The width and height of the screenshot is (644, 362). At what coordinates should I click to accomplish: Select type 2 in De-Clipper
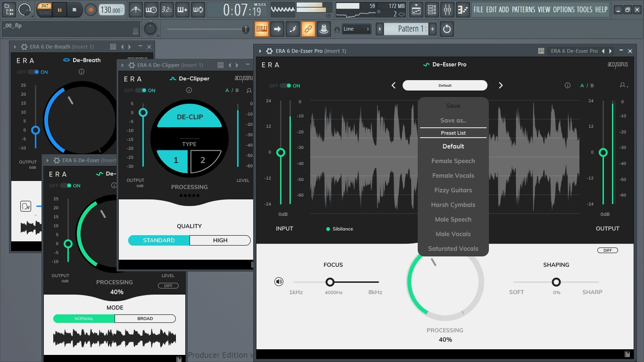tap(205, 161)
